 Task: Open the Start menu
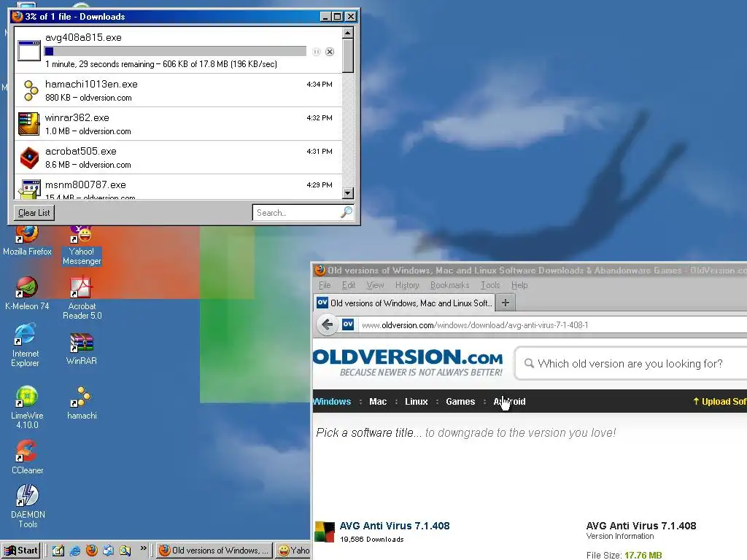(x=20, y=551)
